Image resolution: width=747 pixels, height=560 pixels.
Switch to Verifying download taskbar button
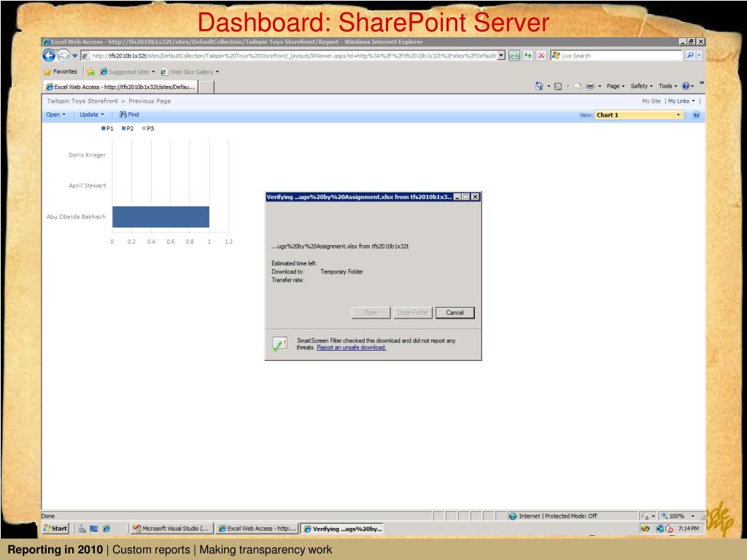(343, 529)
